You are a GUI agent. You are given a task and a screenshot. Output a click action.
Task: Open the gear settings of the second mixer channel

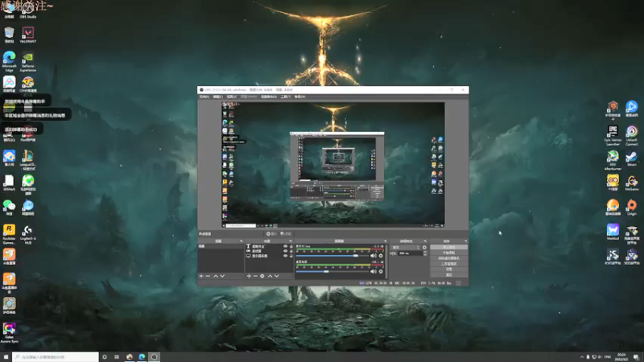pyautogui.click(x=381, y=271)
